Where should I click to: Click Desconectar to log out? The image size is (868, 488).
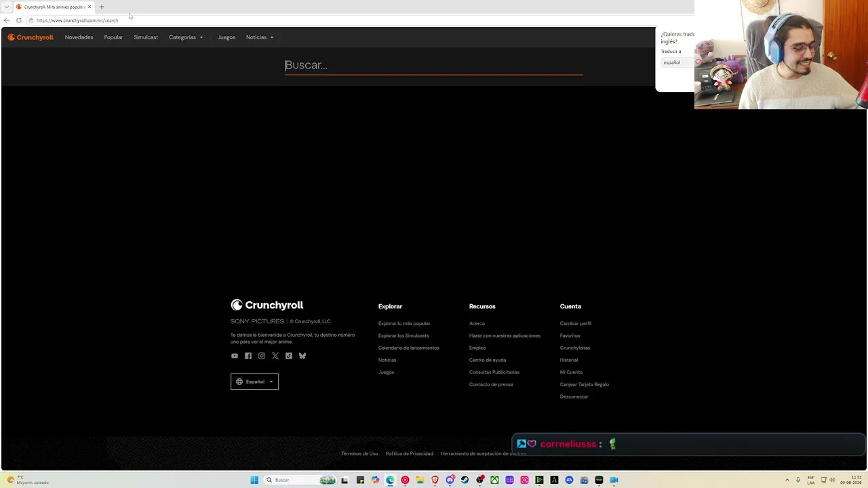point(574,396)
